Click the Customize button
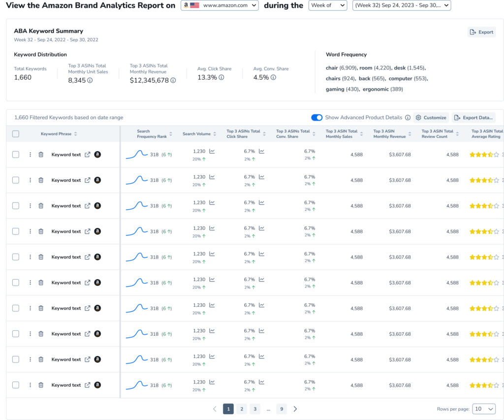The height and width of the screenshot is (420, 504). [x=431, y=118]
